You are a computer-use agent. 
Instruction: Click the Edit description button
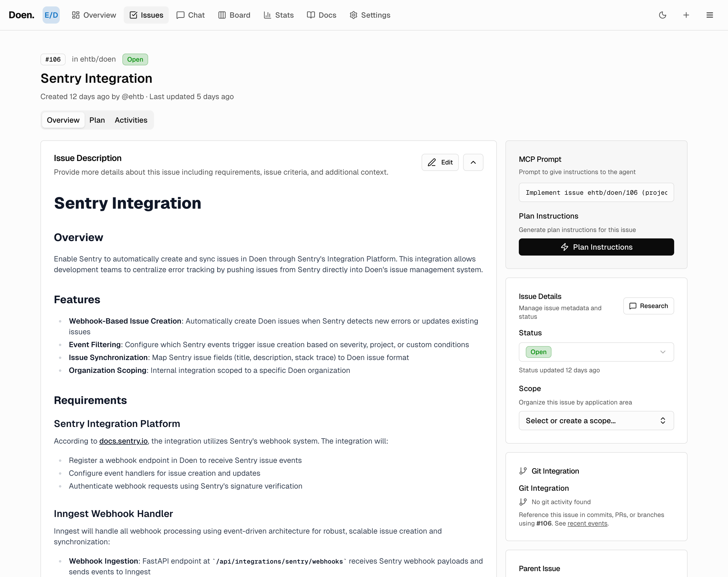(440, 162)
